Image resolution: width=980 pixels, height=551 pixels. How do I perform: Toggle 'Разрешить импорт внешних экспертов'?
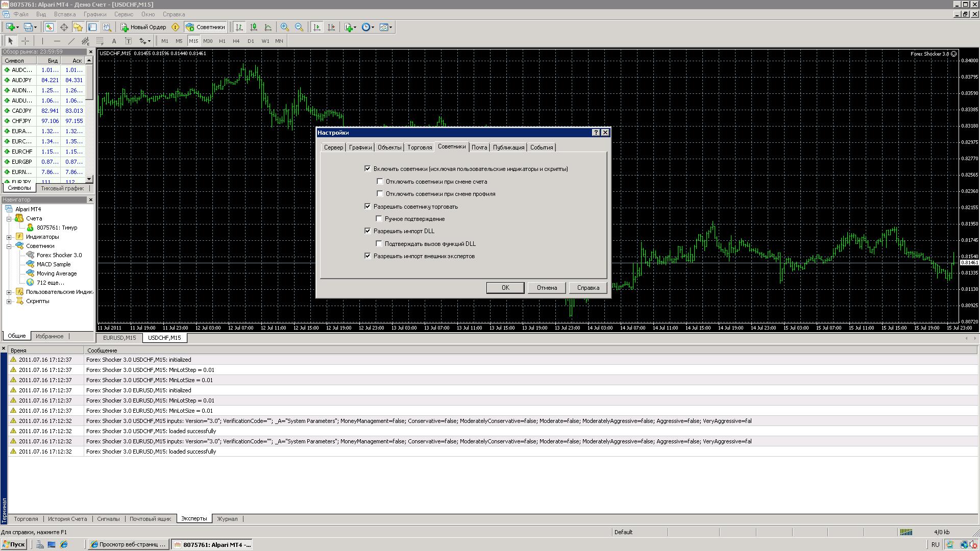pos(367,256)
